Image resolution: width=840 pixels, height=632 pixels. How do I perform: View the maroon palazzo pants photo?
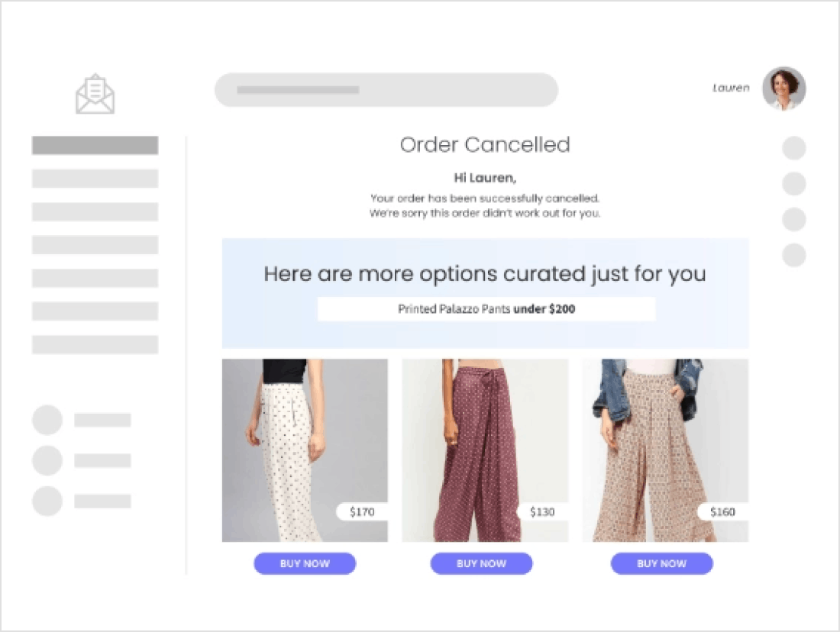[x=485, y=450]
